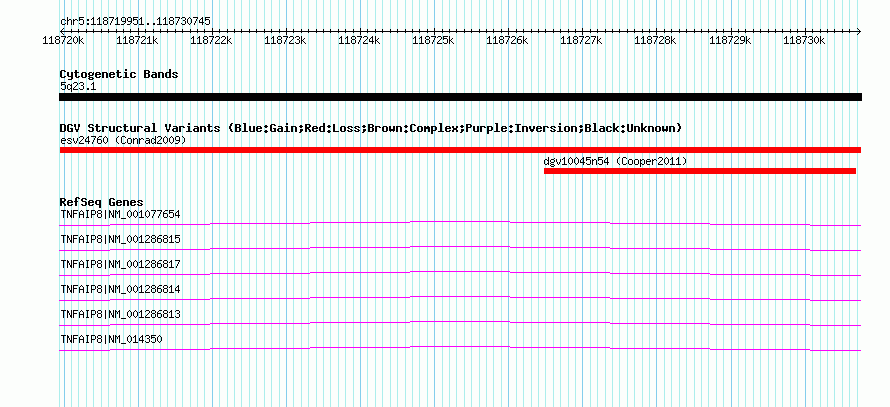Click the chr5:118719951..118730745 coordinate label
Screen dimensions: 890x407
(x=135, y=22)
